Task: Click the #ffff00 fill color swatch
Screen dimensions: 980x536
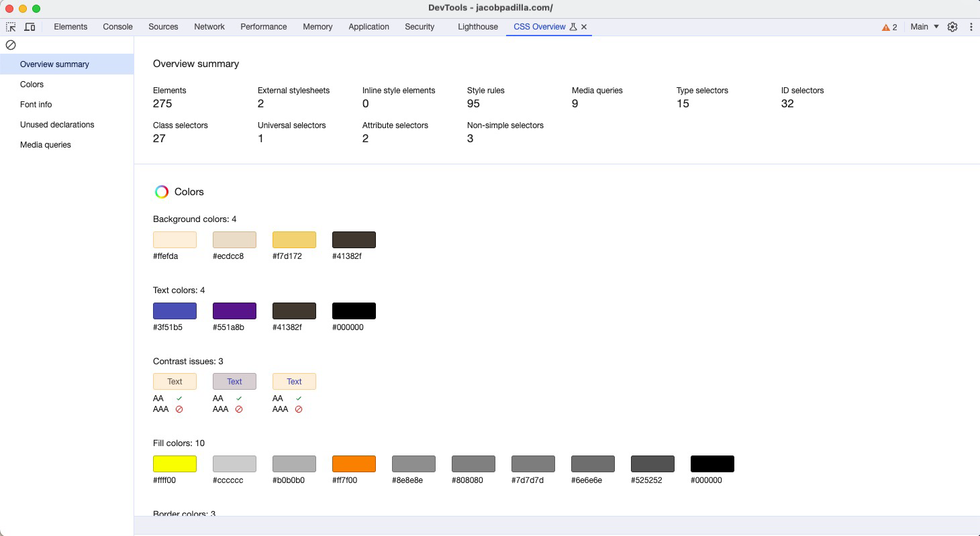Action: pyautogui.click(x=175, y=463)
